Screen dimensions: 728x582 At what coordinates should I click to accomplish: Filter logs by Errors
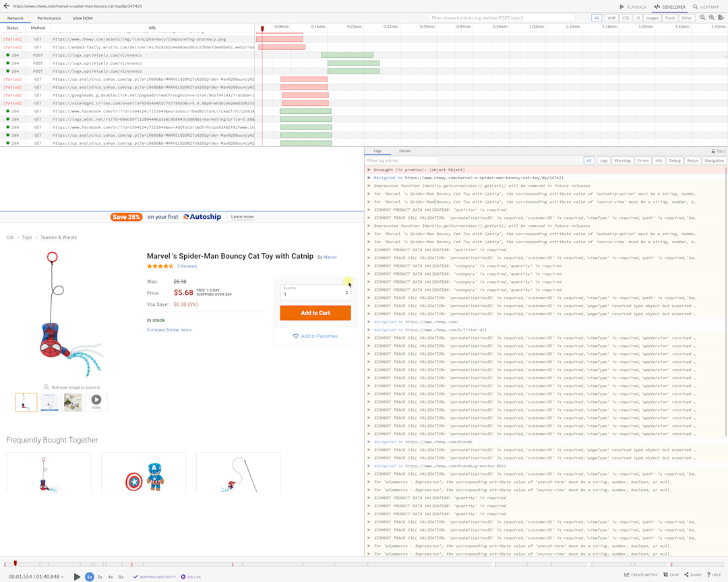643,160
